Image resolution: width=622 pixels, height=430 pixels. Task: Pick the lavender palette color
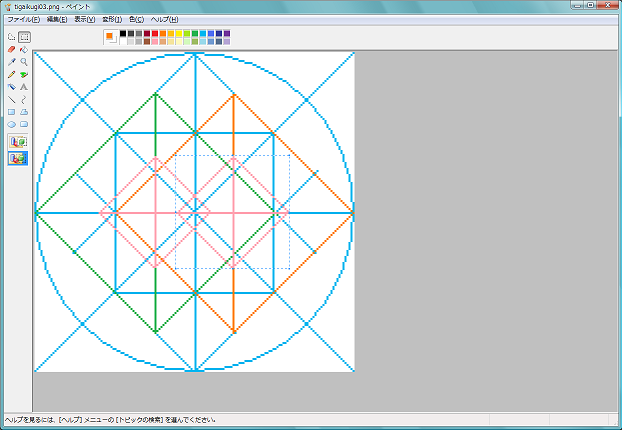pyautogui.click(x=227, y=41)
